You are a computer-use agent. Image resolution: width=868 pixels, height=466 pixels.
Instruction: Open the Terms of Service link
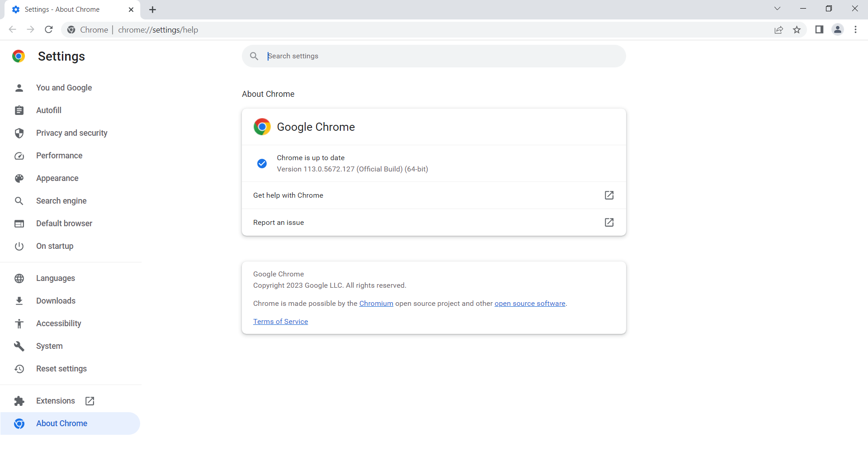[x=280, y=322]
